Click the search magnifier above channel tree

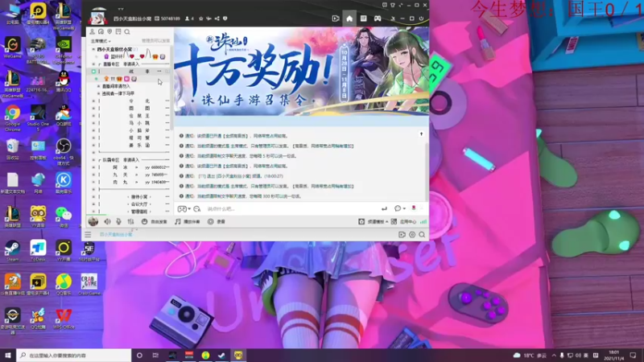click(x=127, y=31)
